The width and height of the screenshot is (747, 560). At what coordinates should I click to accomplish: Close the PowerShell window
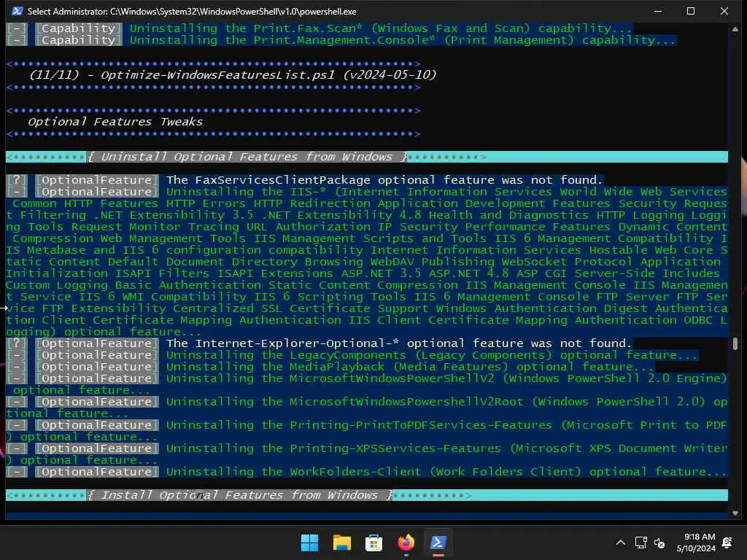coord(724,11)
